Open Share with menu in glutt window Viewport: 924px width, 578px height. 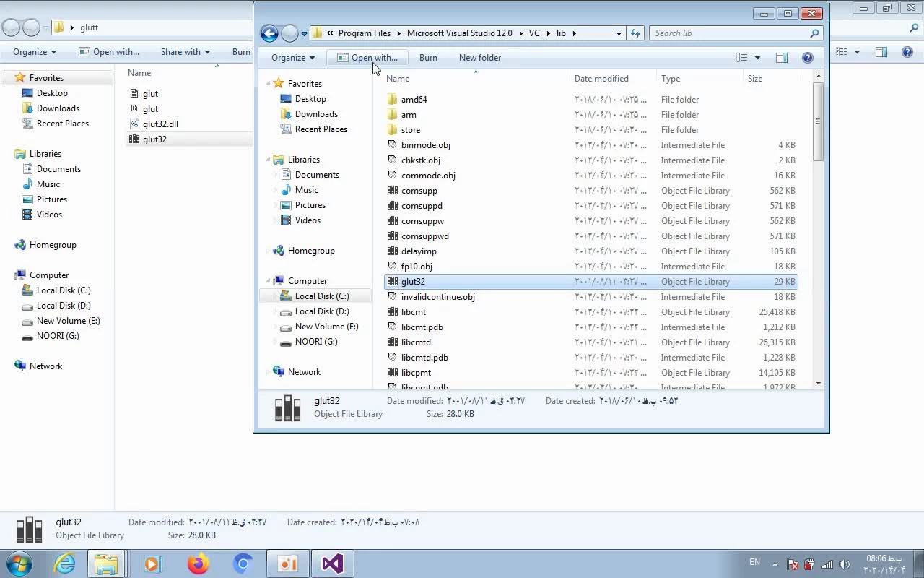click(x=186, y=52)
